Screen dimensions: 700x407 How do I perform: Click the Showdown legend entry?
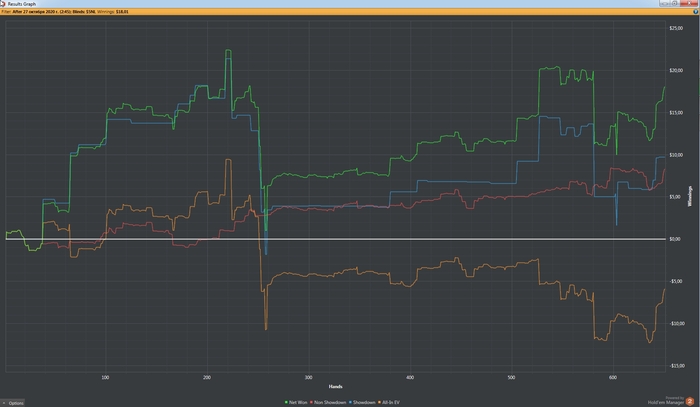click(x=362, y=403)
